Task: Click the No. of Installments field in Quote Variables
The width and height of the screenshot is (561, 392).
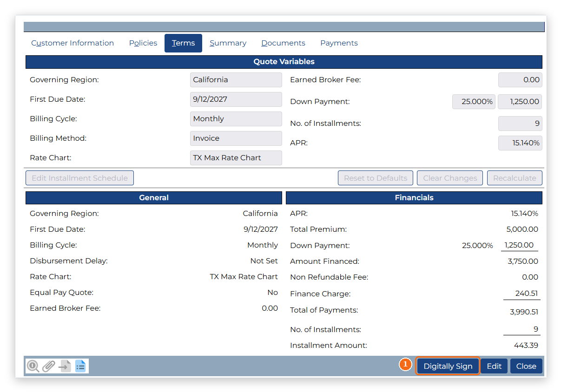Action: (x=520, y=124)
